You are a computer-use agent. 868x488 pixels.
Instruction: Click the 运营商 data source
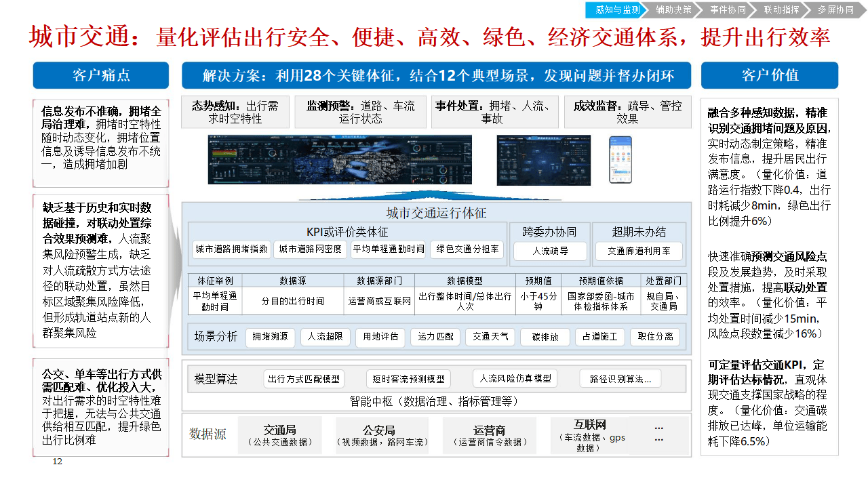click(x=490, y=435)
